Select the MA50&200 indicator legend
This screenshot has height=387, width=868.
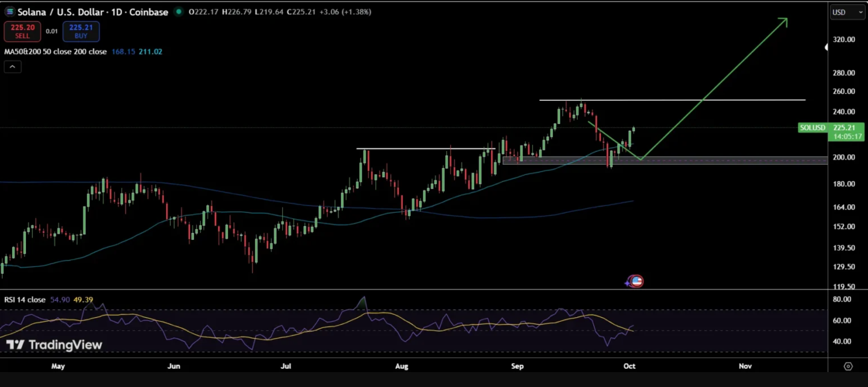pyautogui.click(x=55, y=52)
